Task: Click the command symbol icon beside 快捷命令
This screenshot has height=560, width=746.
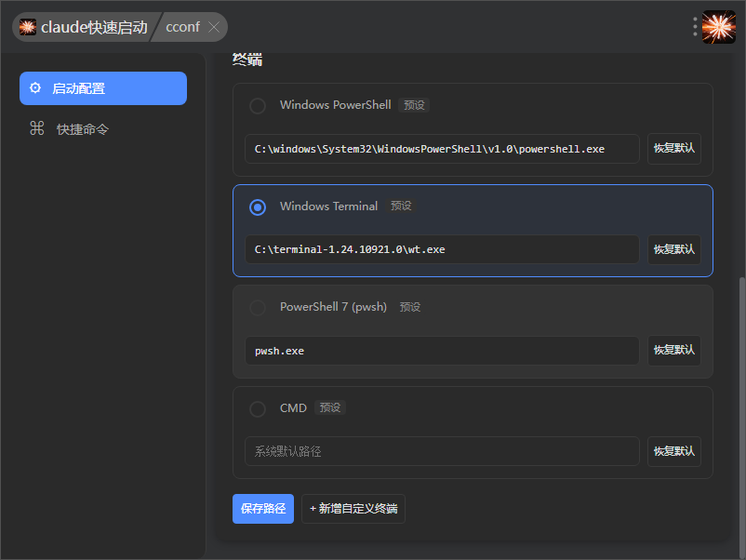Action: tap(36, 128)
